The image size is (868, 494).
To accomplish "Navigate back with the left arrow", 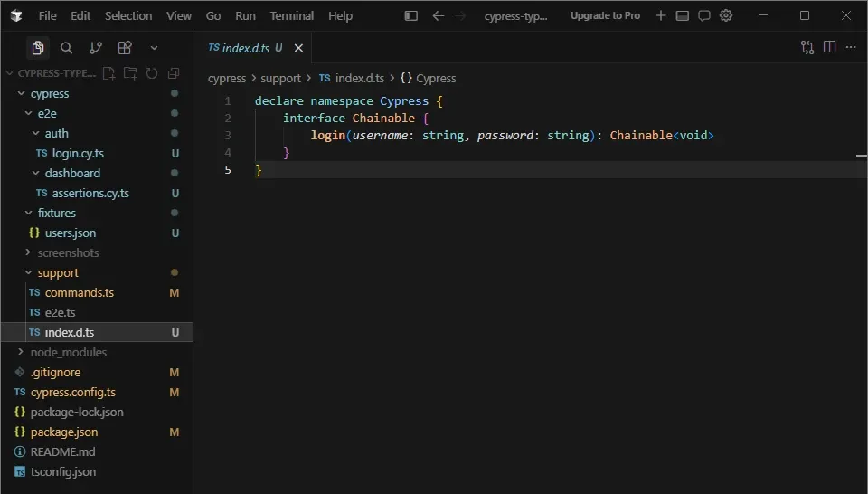I will pos(438,16).
